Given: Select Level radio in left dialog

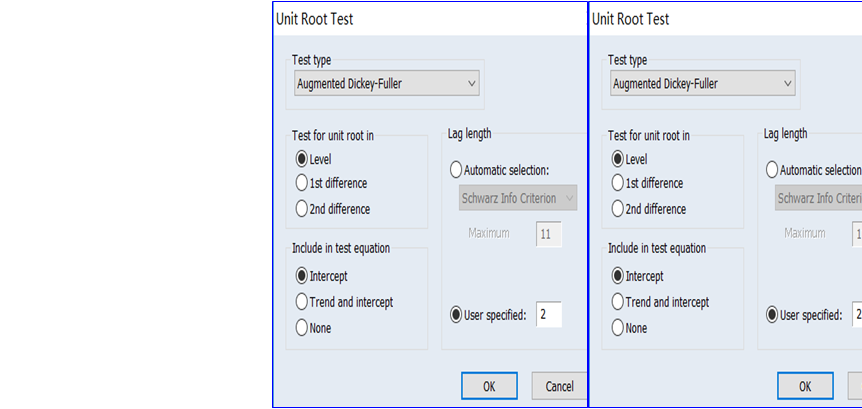Looking at the screenshot, I should (x=302, y=158).
